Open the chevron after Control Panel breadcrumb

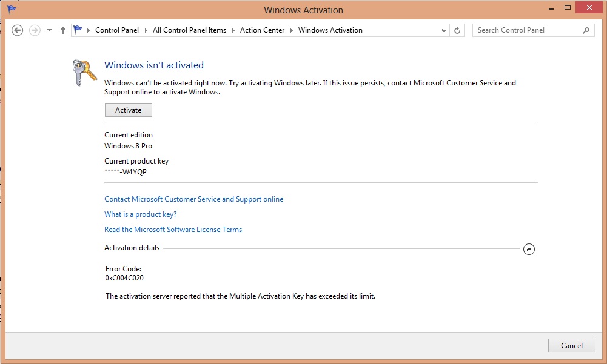[146, 30]
